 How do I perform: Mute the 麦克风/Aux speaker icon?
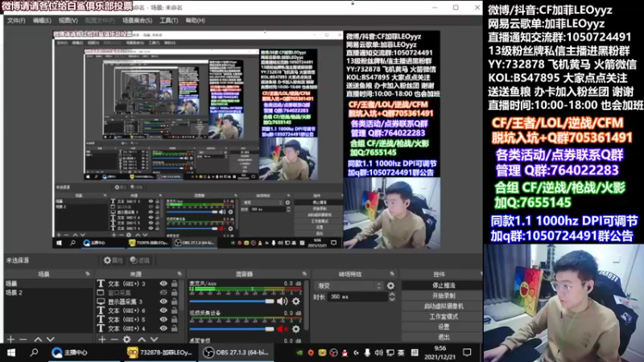click(282, 301)
